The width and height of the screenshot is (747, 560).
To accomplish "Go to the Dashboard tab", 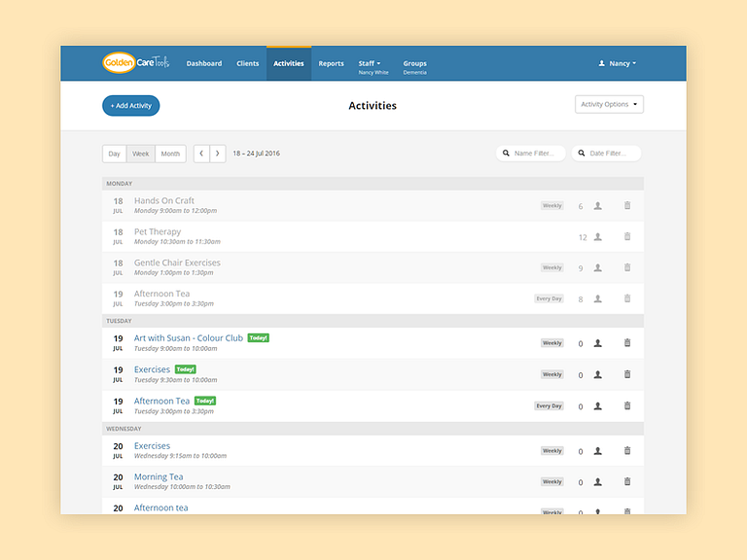I will (204, 63).
